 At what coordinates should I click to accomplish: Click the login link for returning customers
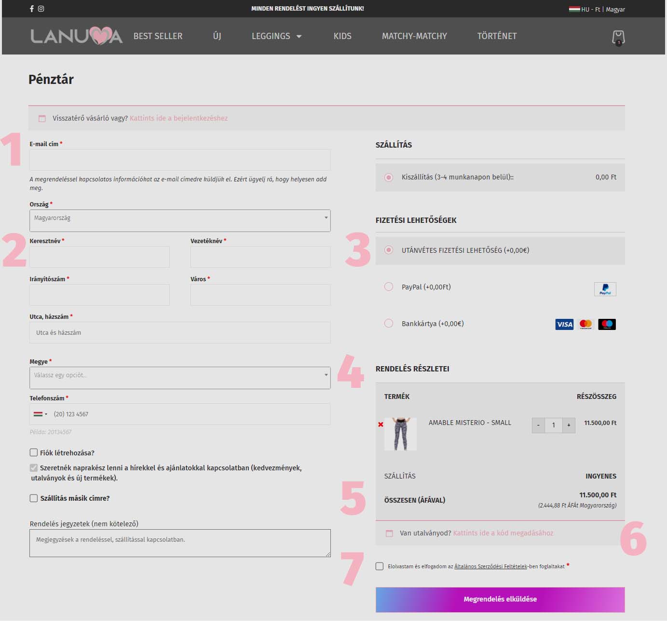pyautogui.click(x=178, y=118)
